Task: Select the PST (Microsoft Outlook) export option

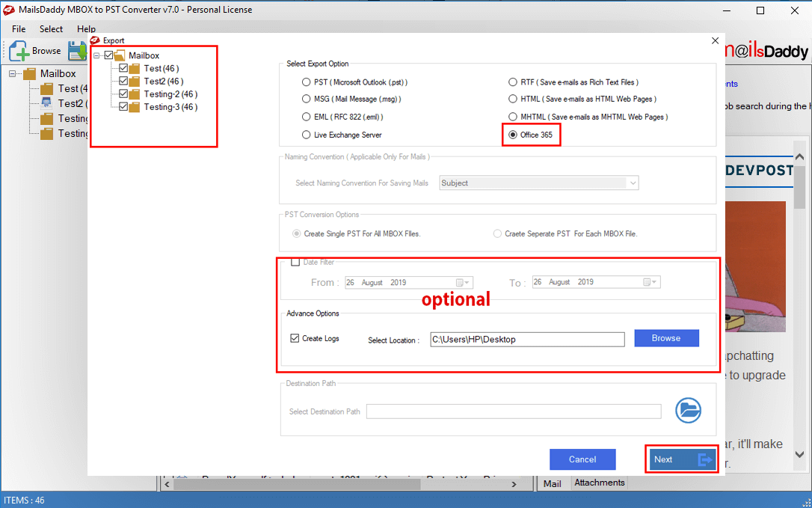Action: [x=307, y=82]
